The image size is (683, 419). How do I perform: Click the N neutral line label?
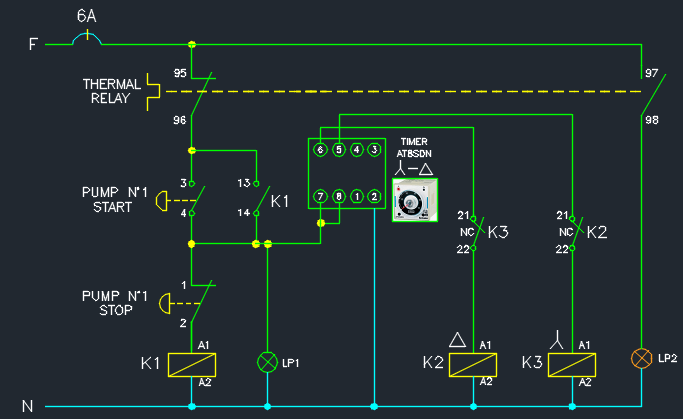click(x=28, y=406)
